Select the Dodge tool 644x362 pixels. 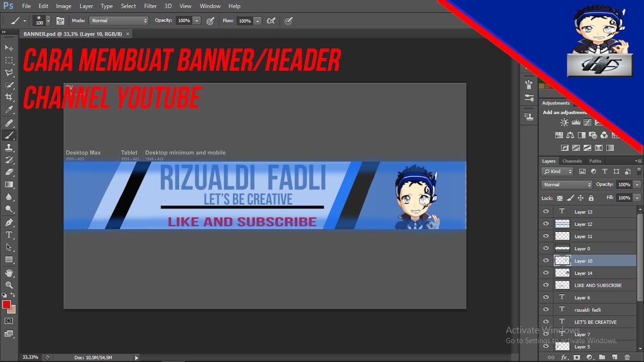[9, 209]
